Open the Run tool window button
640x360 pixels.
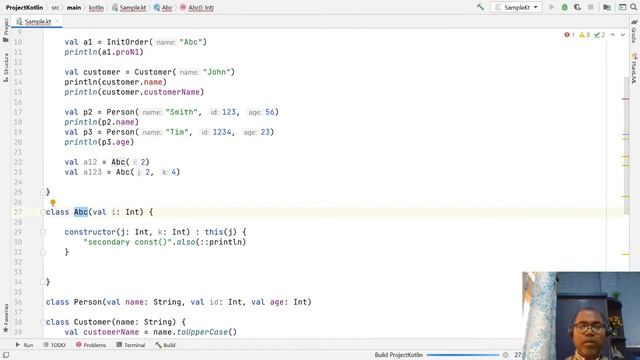point(24,345)
